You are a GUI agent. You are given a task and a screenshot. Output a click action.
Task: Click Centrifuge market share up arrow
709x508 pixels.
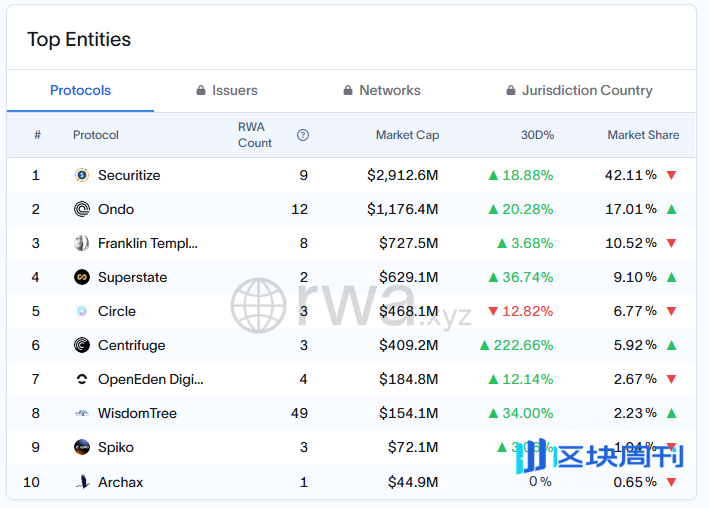tap(671, 345)
